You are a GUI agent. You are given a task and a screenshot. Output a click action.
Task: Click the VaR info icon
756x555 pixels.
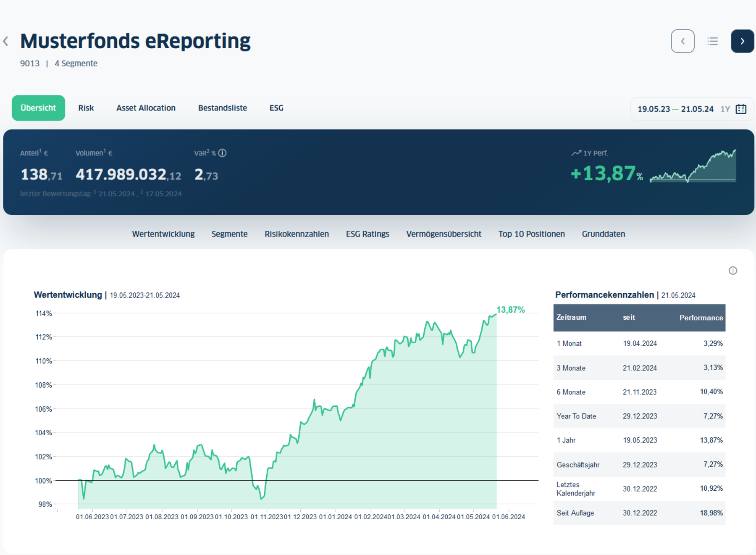click(x=223, y=153)
